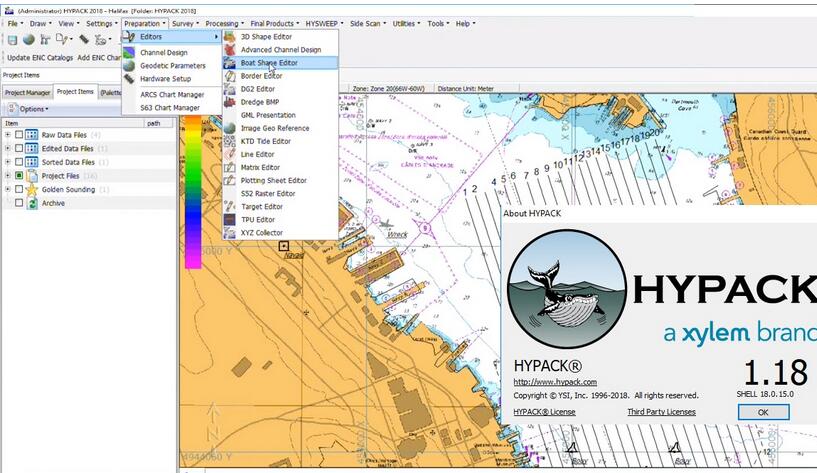Click the Raw Data Files grid icon
The width and height of the screenshot is (817, 473).
click(32, 134)
